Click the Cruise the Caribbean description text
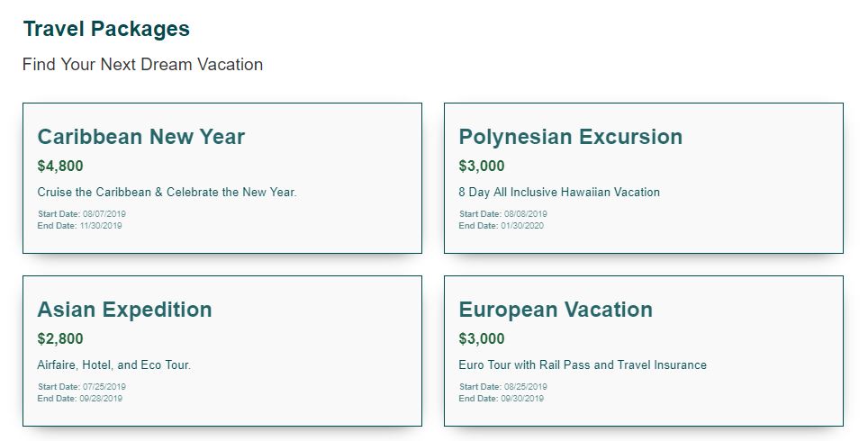Screen dimensions: 868x441 167,193
